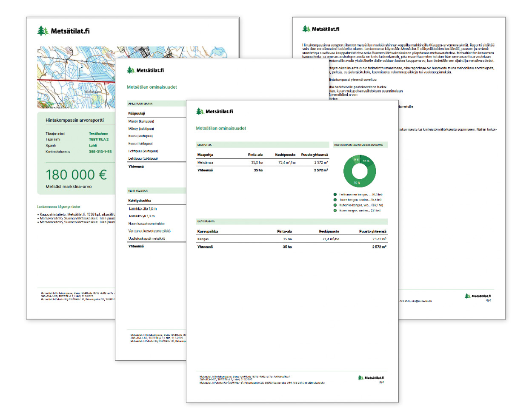Image resolution: width=532 pixels, height=417 pixels.
Task: Click 'Metsätilan ominaisuudet' heading on the frontmost page
Action: [221, 128]
